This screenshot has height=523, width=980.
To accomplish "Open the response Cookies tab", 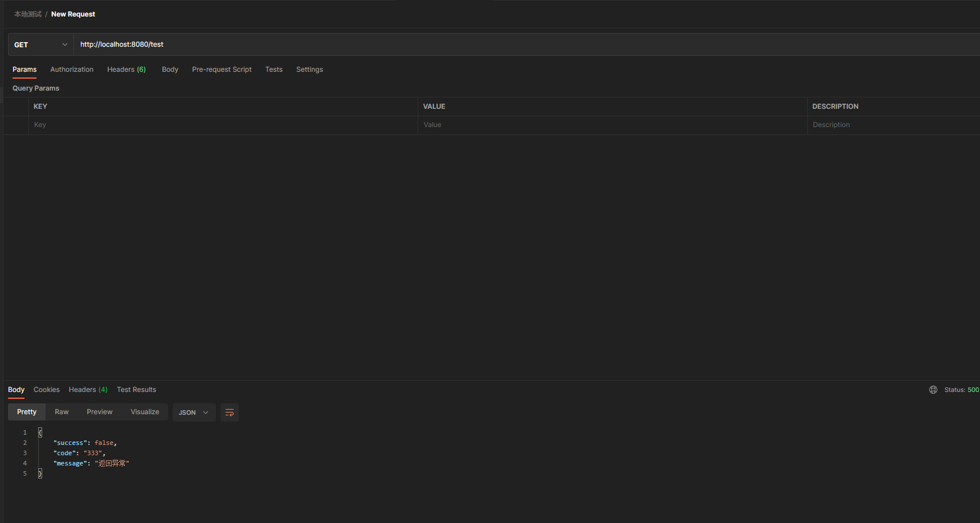I will [x=47, y=390].
